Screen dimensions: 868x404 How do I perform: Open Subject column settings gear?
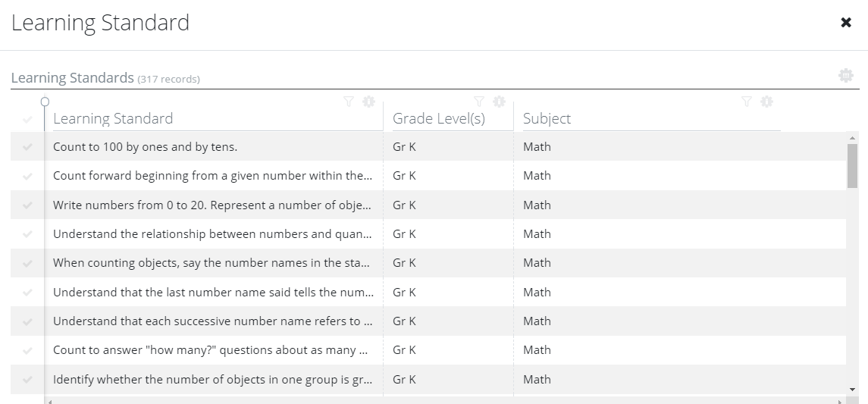pyautogui.click(x=766, y=102)
